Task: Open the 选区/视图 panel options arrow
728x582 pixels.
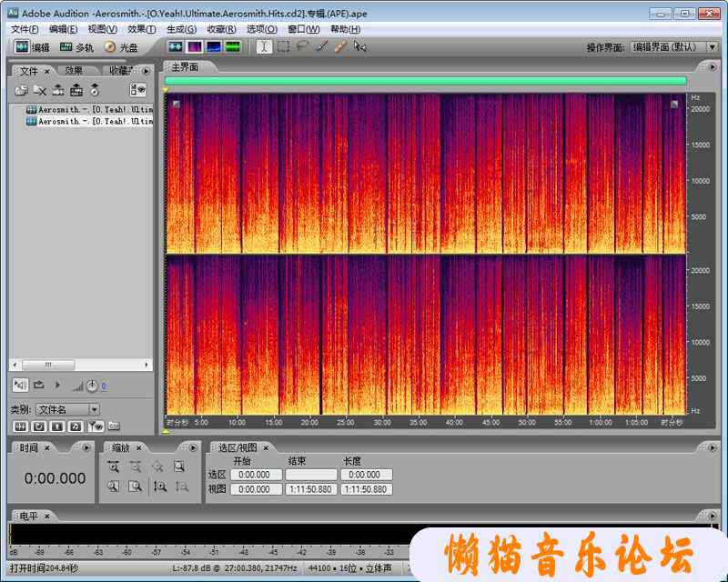Action: [x=713, y=448]
